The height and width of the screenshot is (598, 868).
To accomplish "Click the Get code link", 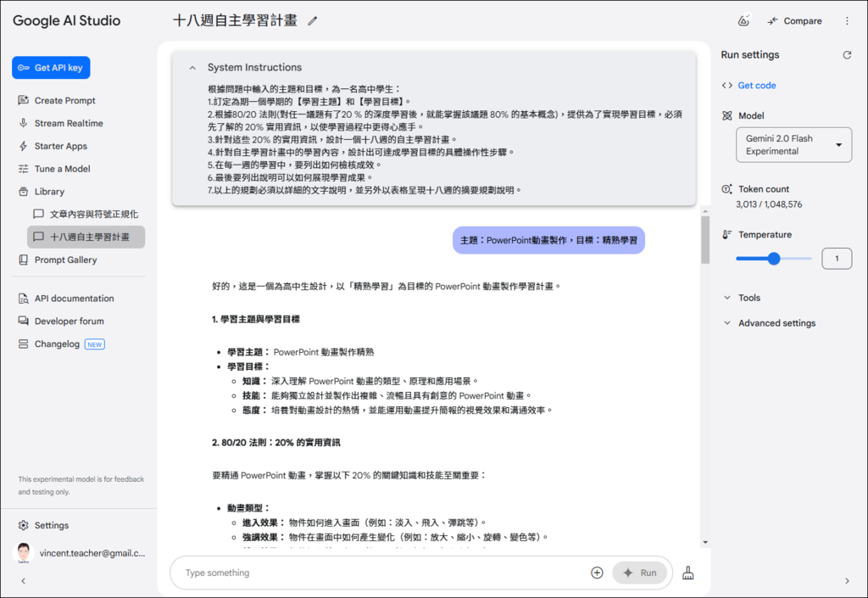I will (x=757, y=86).
